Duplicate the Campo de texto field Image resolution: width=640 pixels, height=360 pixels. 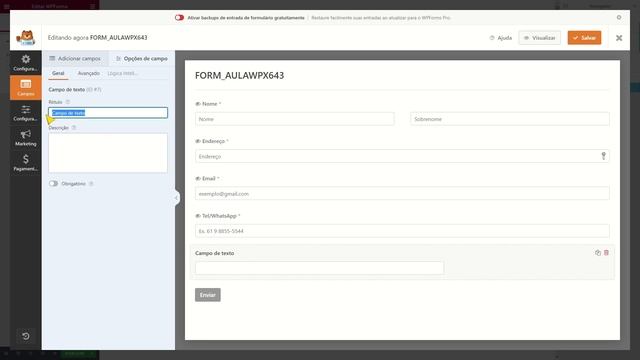pos(598,253)
